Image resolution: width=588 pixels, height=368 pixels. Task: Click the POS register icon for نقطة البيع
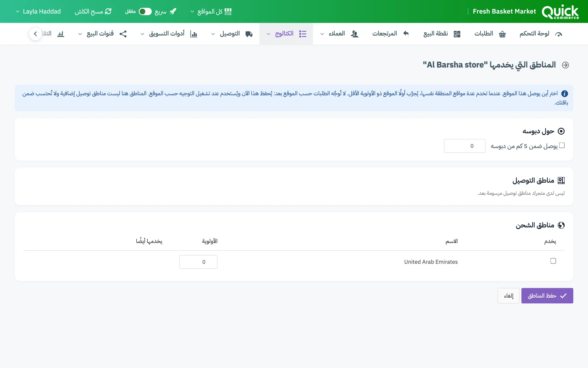(x=457, y=34)
